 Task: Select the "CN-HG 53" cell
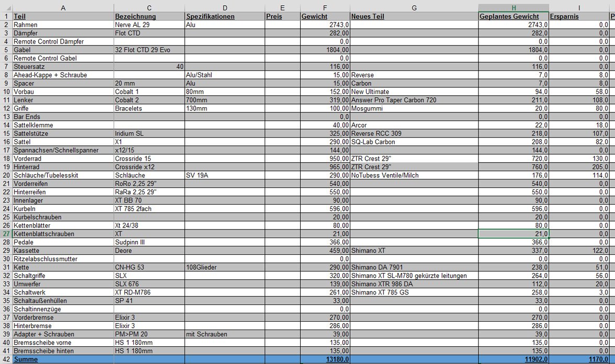(149, 268)
